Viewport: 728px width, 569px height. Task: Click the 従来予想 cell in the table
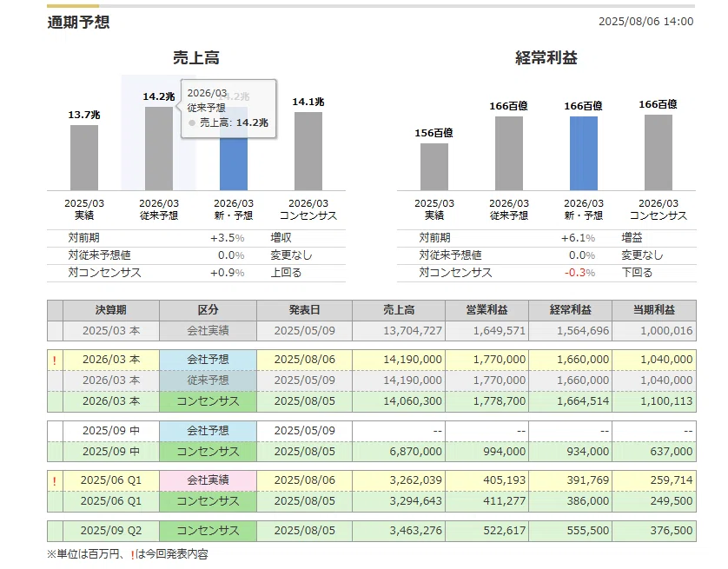pos(208,380)
